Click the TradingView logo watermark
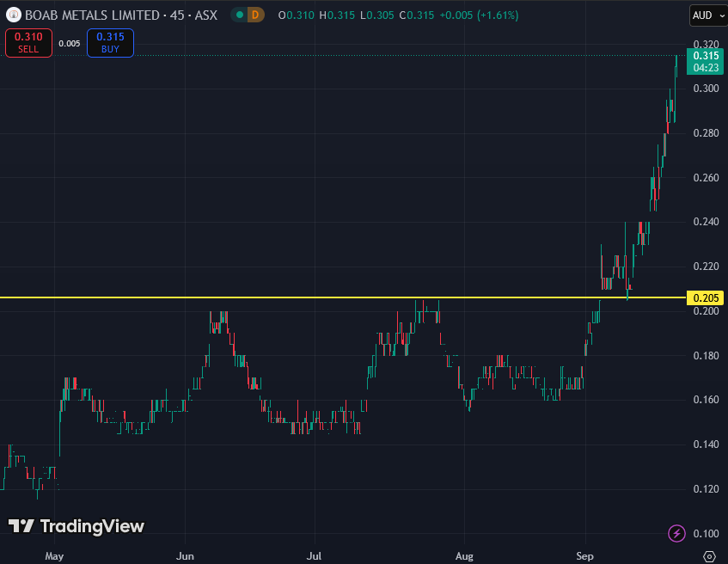Viewport: 728px width, 564px height. click(76, 525)
